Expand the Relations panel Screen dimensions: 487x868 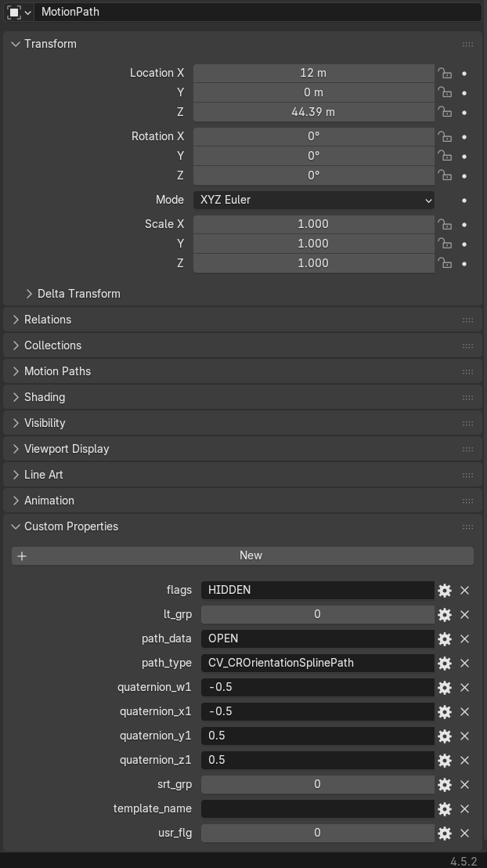[47, 320]
